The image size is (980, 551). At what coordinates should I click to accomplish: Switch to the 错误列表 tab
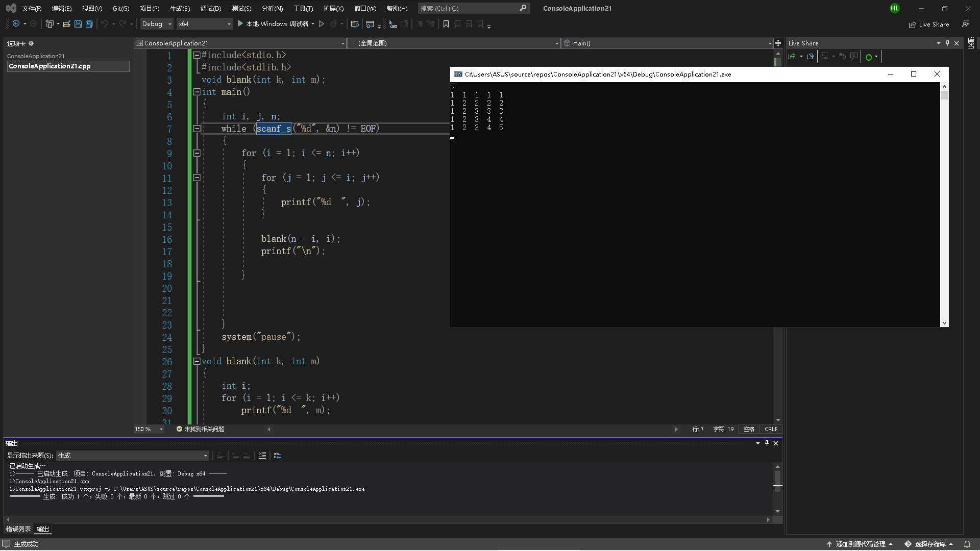pos(18,529)
